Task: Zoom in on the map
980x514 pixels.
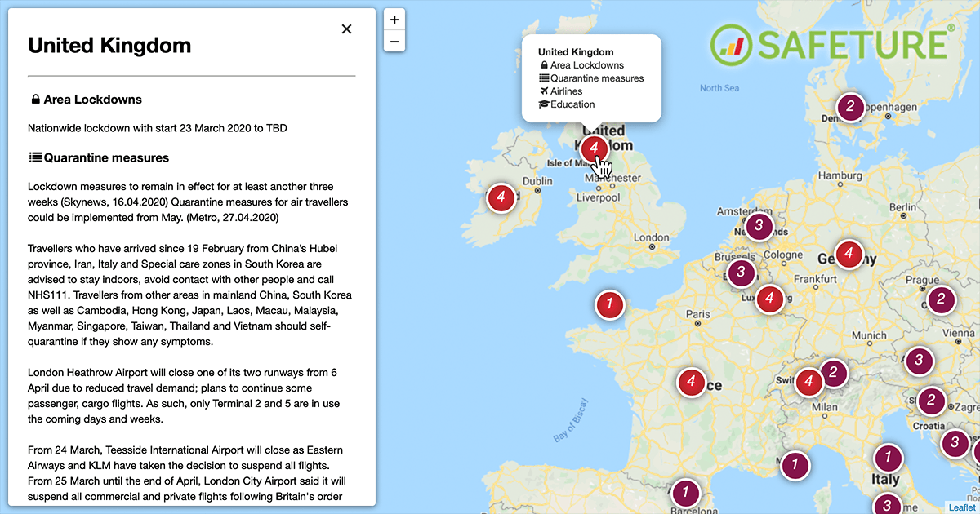Action: (394, 20)
